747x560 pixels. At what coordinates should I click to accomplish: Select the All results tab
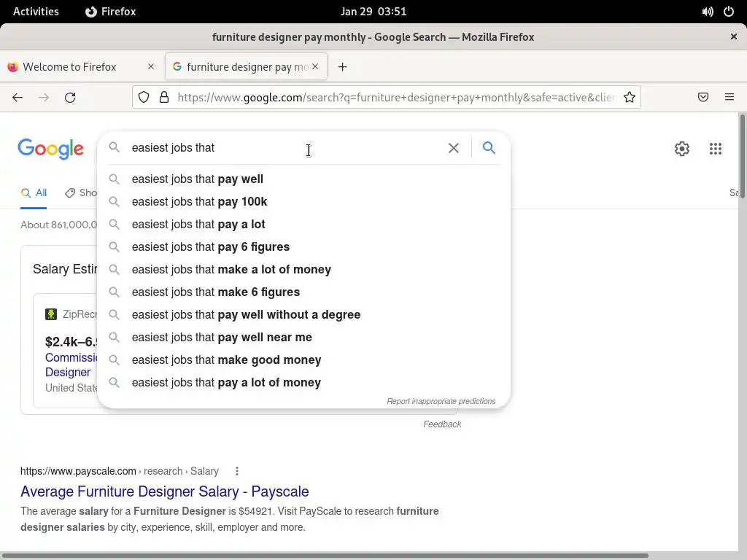[x=34, y=193]
